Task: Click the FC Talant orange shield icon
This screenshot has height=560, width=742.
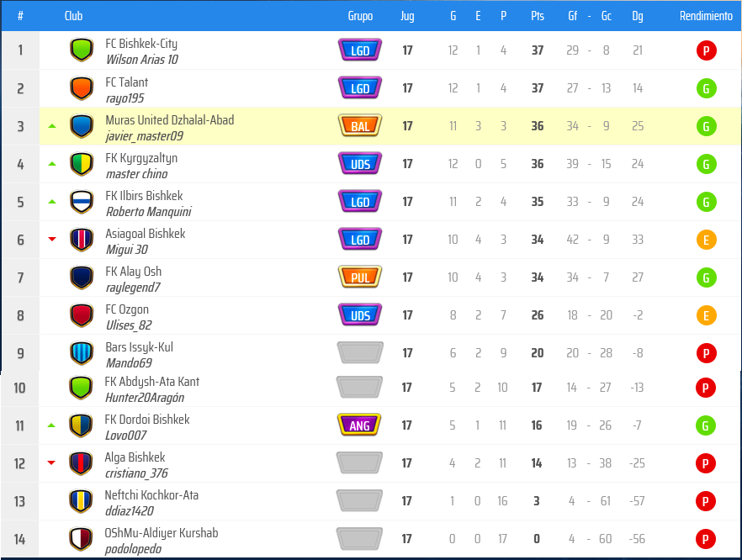Action: click(82, 88)
